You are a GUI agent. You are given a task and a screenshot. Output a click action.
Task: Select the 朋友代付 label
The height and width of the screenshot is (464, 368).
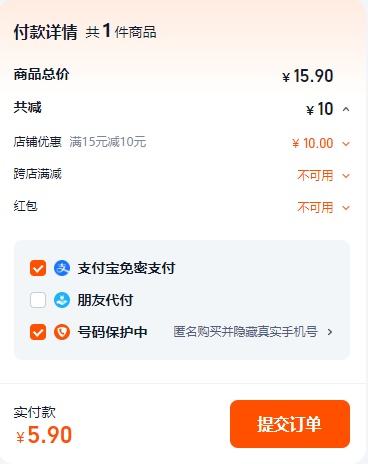coord(105,300)
